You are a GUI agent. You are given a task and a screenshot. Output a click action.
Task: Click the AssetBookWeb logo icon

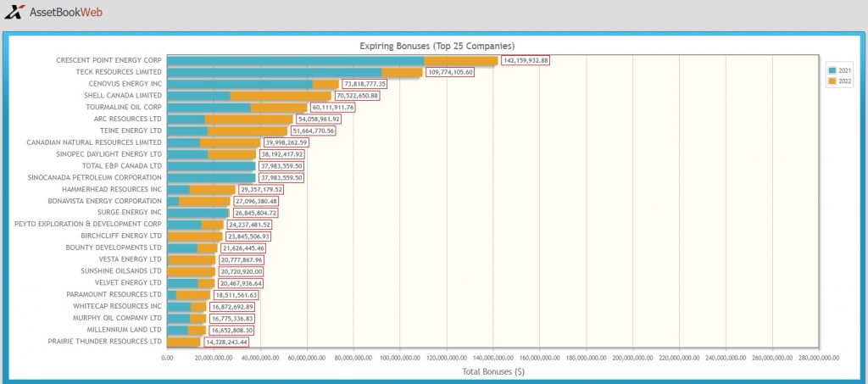click(14, 12)
